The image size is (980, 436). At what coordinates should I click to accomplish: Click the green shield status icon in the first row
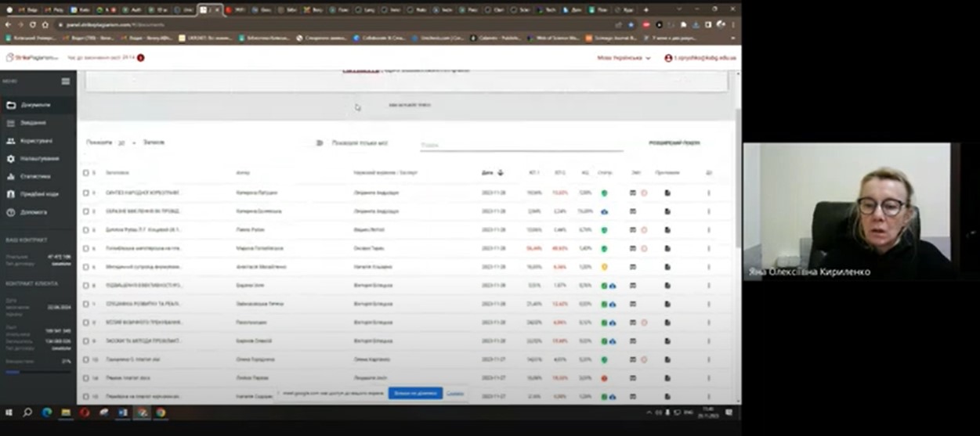tap(604, 193)
